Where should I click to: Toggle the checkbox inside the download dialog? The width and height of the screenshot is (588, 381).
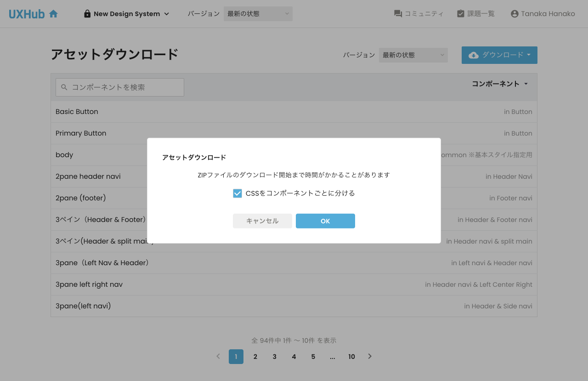(x=237, y=193)
